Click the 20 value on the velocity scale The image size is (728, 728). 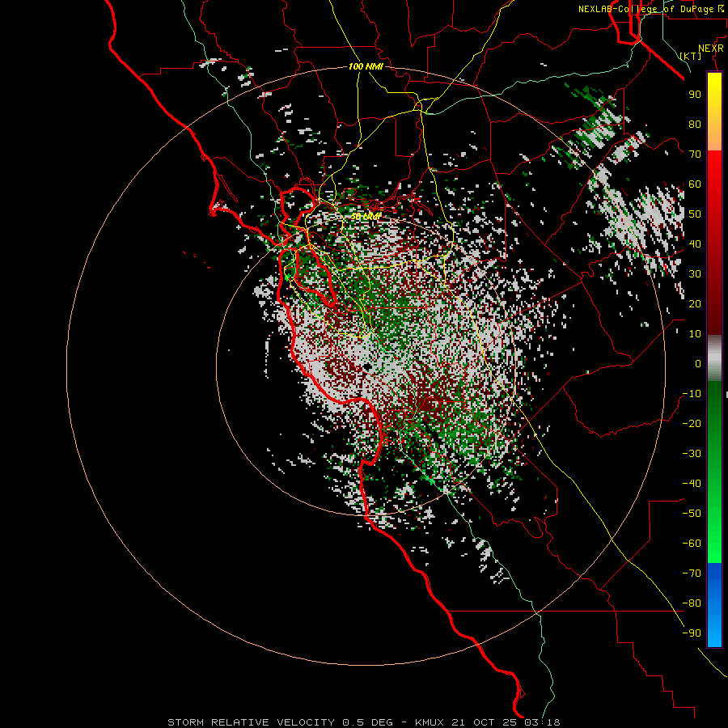click(x=695, y=304)
